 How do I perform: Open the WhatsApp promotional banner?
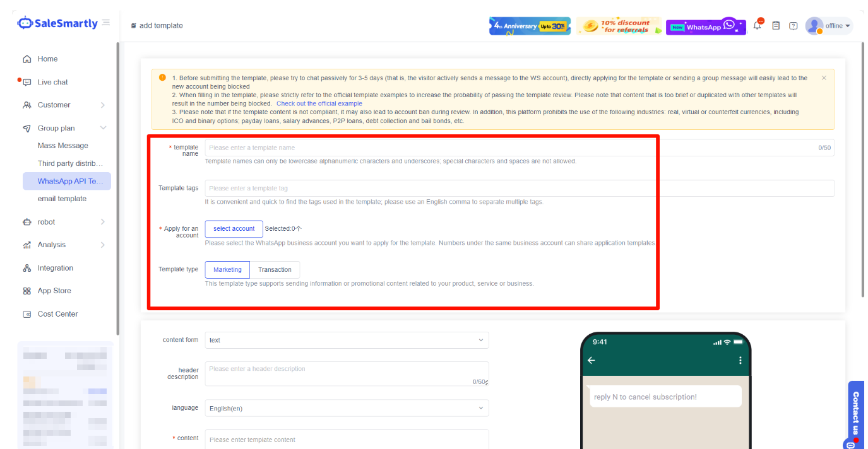tap(705, 26)
